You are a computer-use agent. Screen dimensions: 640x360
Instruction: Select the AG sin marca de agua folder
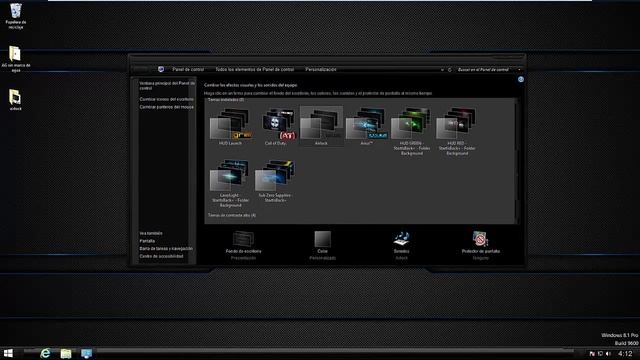point(16,59)
